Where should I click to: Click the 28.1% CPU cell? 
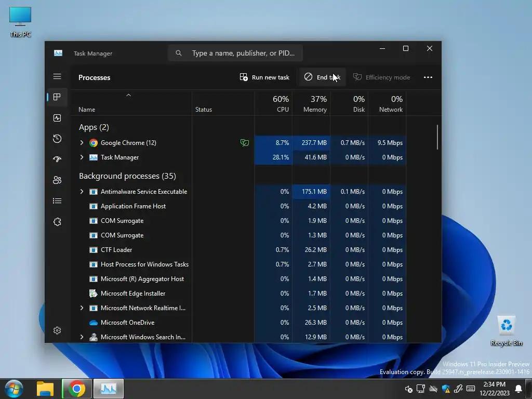point(273,157)
